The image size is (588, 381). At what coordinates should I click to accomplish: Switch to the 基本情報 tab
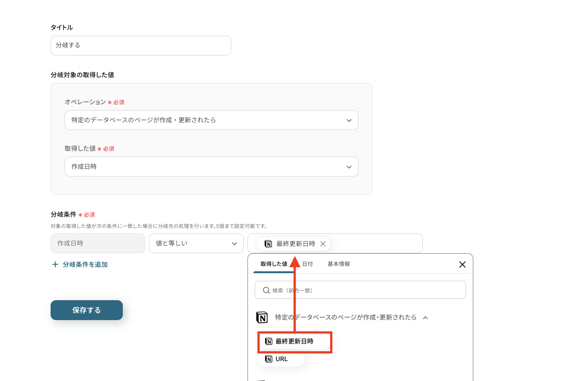339,264
